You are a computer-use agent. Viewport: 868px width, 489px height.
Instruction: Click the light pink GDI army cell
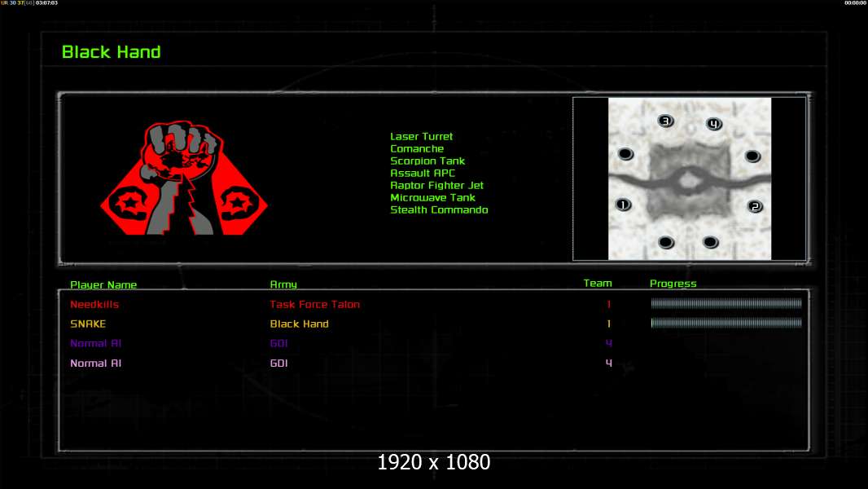coord(278,363)
